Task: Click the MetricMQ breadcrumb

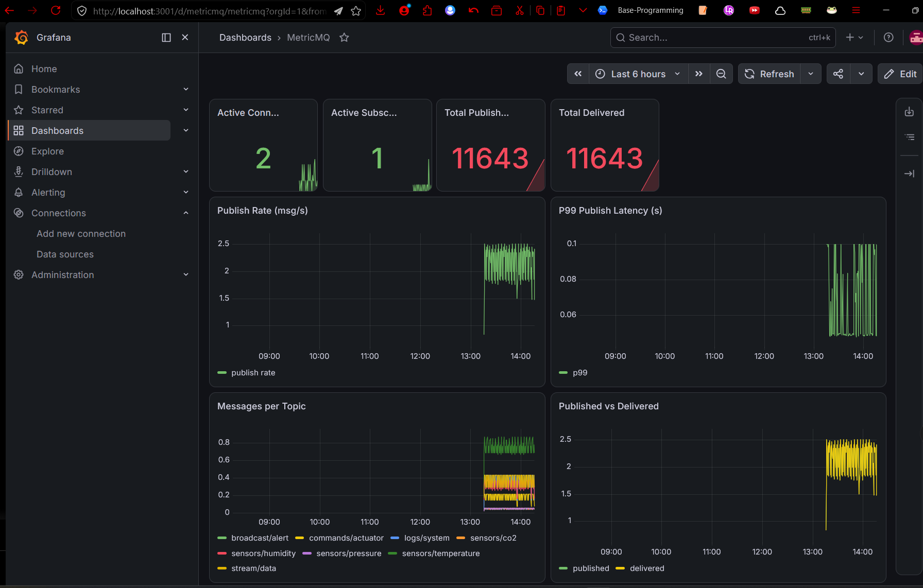Action: point(308,38)
